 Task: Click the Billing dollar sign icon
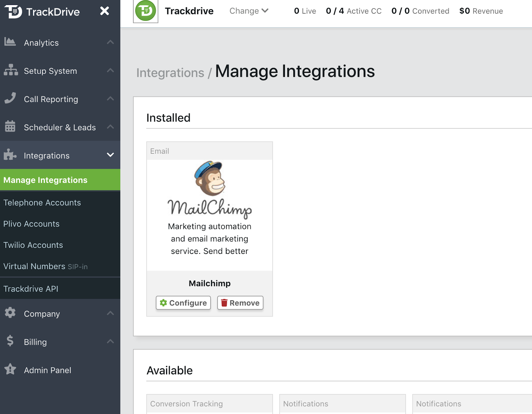click(10, 341)
